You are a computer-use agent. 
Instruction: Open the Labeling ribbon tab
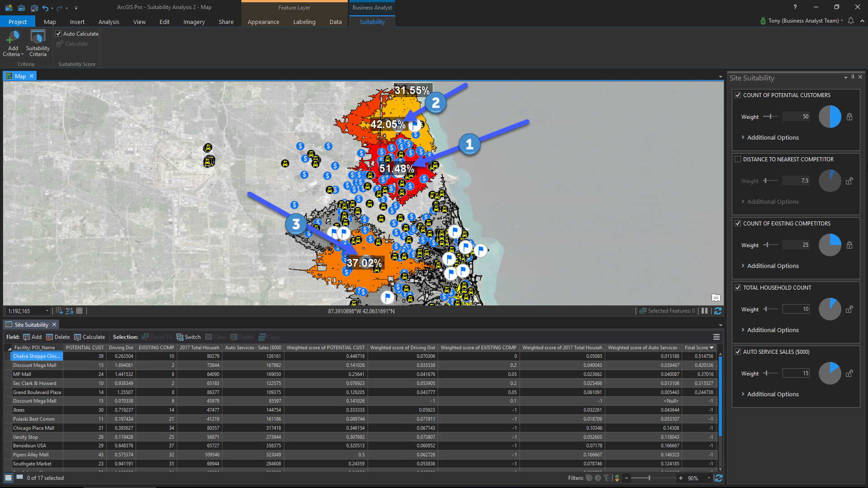[x=304, y=22]
